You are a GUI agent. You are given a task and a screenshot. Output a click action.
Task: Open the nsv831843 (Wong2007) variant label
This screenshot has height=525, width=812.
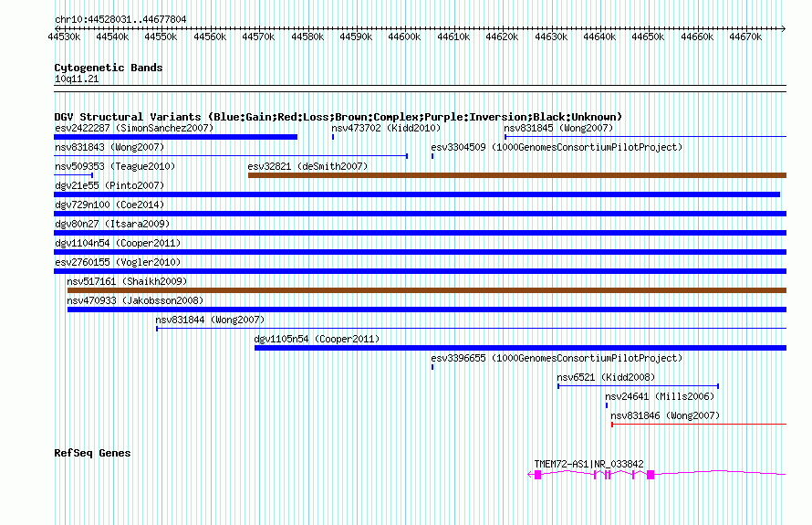[109, 147]
